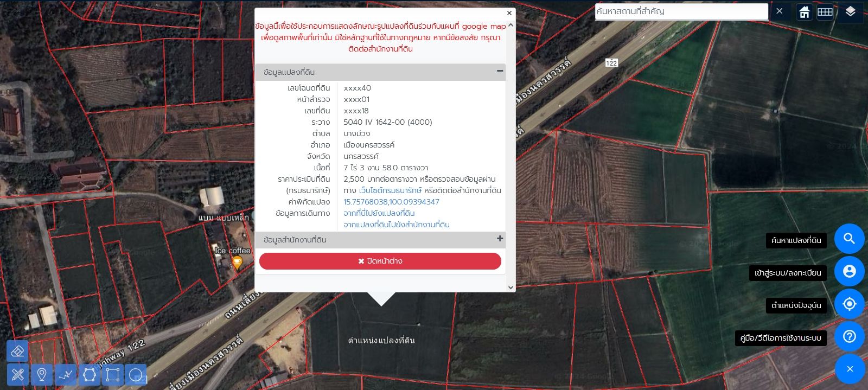This screenshot has height=390, width=868.
Task: Click popup scrollbar down arrow
Action: 510,287
